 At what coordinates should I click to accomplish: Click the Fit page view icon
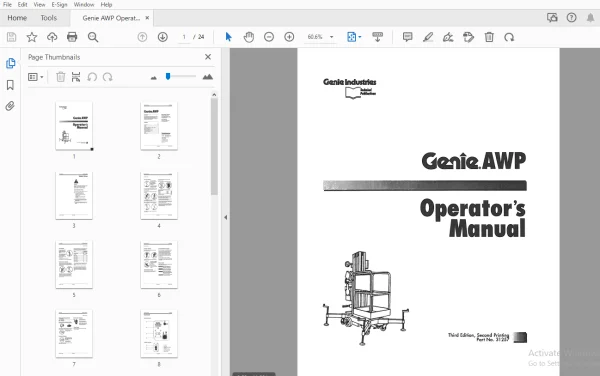(x=351, y=37)
